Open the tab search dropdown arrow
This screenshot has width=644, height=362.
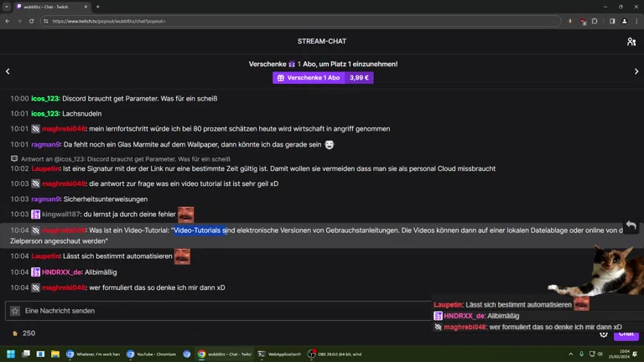coord(7,7)
